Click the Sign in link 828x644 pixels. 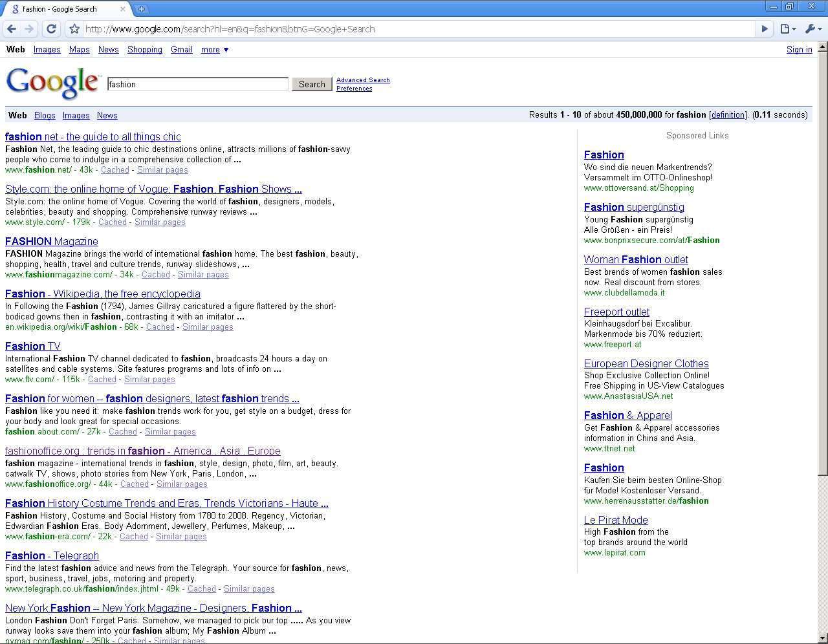point(800,50)
